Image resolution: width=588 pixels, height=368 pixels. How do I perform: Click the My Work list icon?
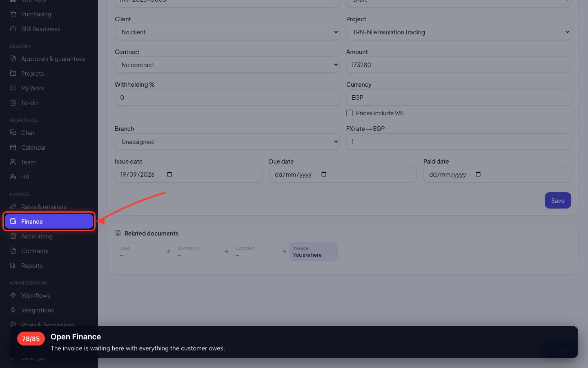(13, 88)
